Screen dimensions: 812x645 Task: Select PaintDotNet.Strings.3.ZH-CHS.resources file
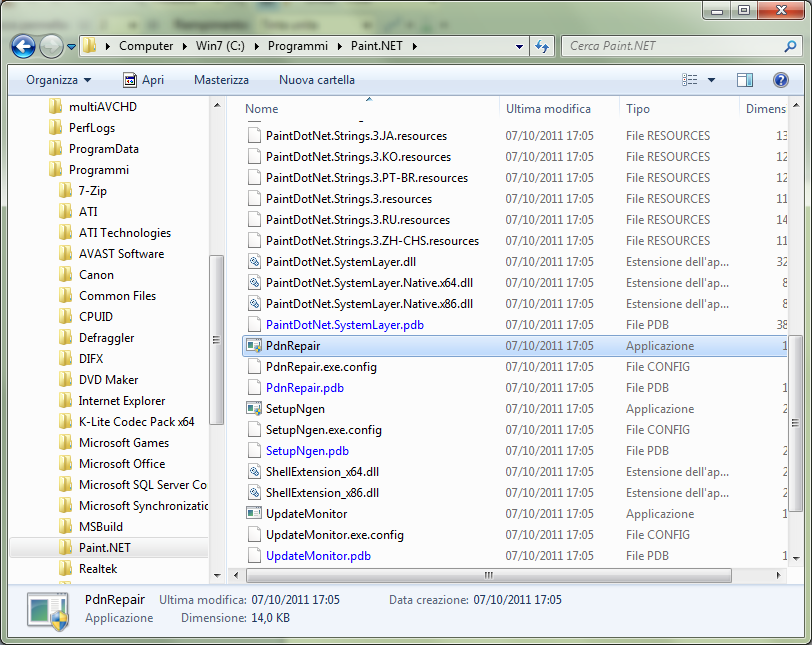point(372,241)
